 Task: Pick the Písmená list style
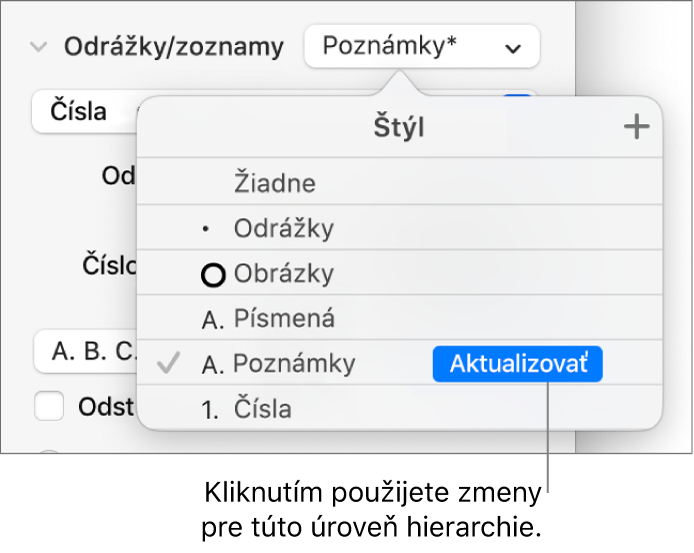point(284,320)
